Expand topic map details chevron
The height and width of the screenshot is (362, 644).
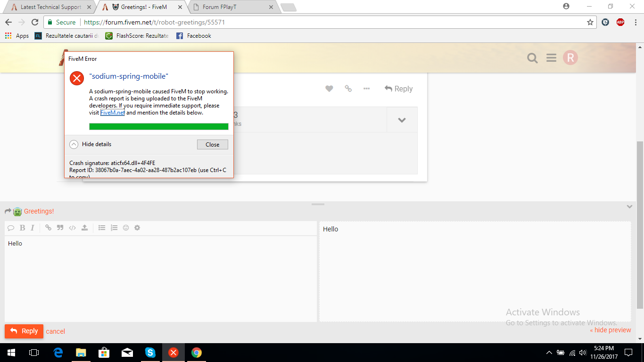(x=402, y=120)
